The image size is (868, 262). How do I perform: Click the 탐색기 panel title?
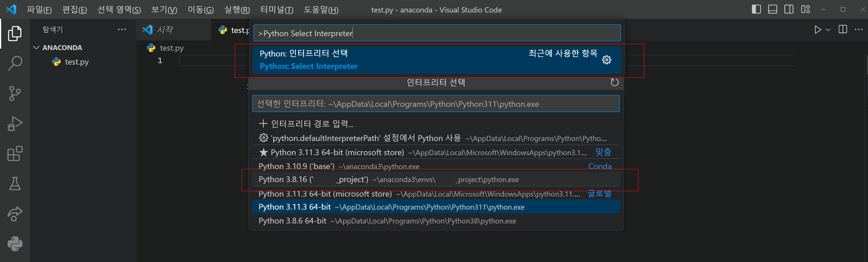point(53,30)
